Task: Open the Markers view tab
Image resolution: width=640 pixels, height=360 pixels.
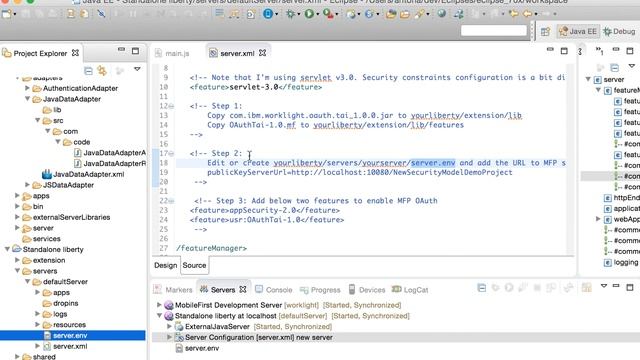Action: pyautogui.click(x=173, y=290)
